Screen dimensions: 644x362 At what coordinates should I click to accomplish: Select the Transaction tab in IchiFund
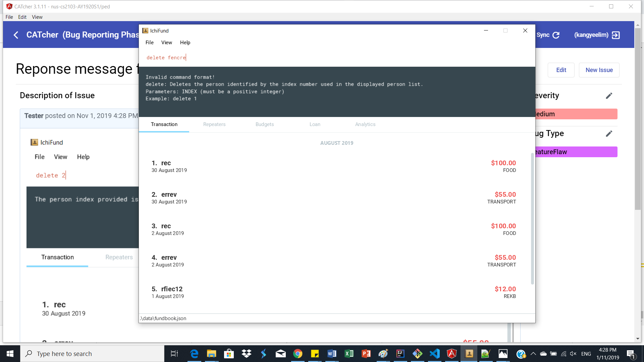[164, 124]
